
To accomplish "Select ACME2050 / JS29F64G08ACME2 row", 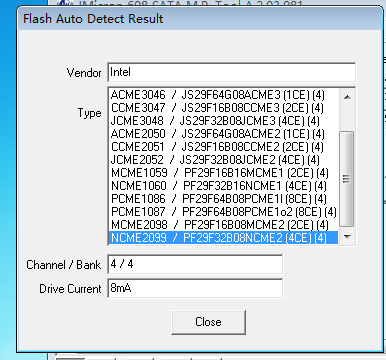I will click(224, 134).
